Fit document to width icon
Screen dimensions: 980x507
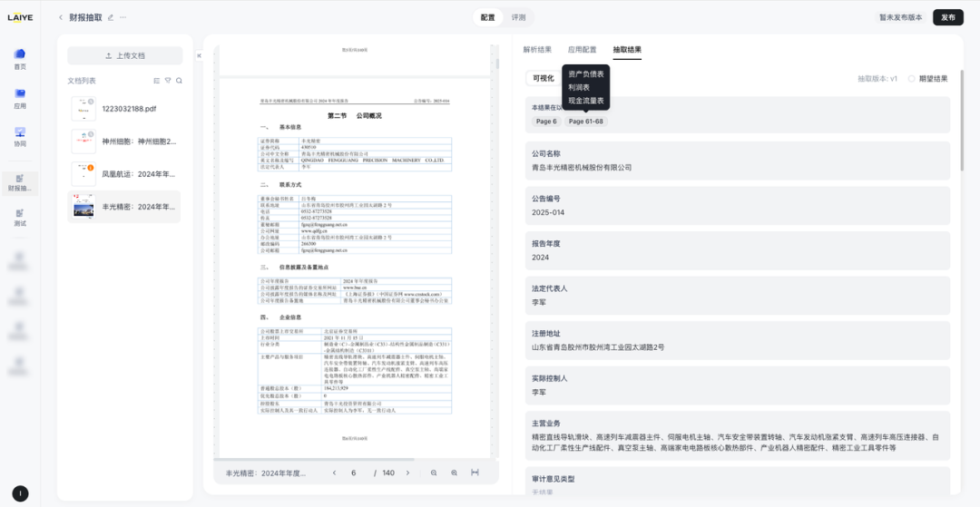tap(475, 473)
